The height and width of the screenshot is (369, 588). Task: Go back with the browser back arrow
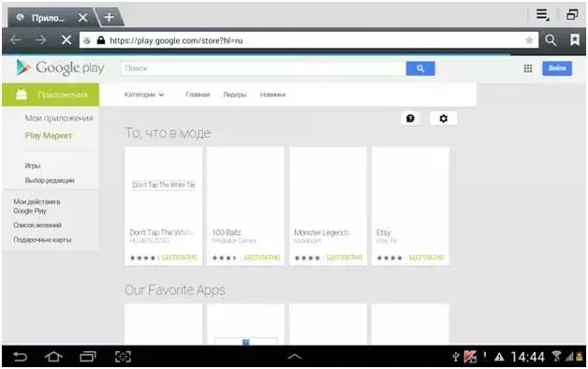click(x=15, y=39)
